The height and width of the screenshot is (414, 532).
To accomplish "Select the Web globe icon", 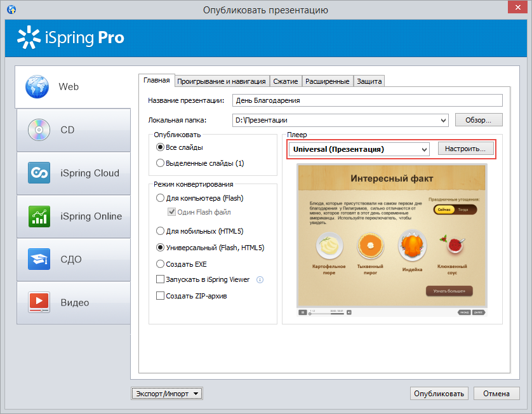I will click(x=37, y=87).
